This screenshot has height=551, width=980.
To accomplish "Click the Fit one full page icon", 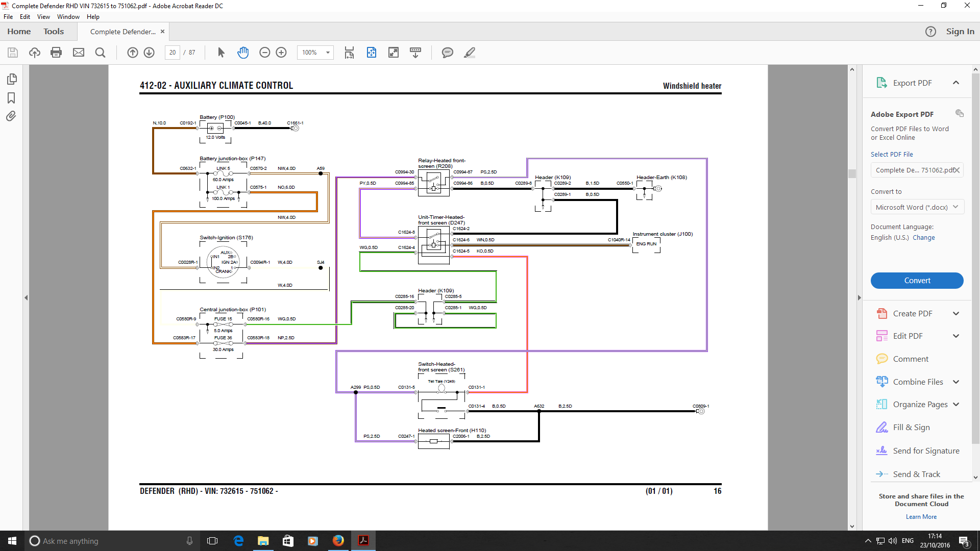I will (372, 53).
